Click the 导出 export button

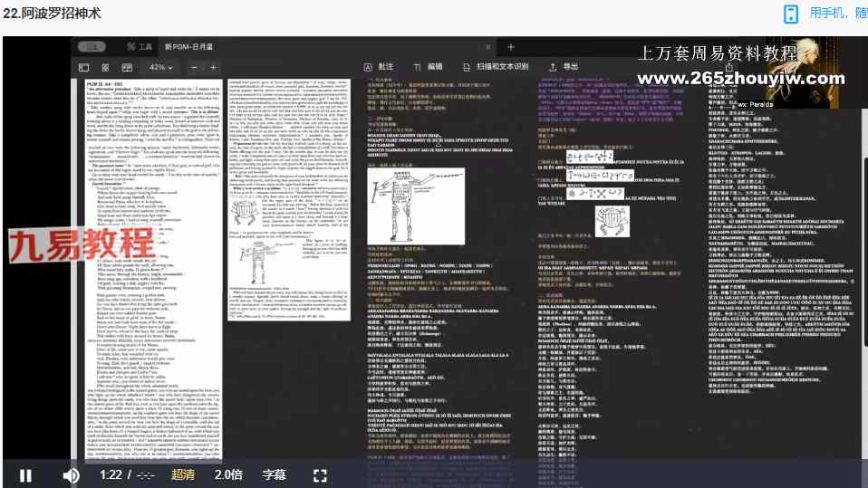pyautogui.click(x=563, y=67)
